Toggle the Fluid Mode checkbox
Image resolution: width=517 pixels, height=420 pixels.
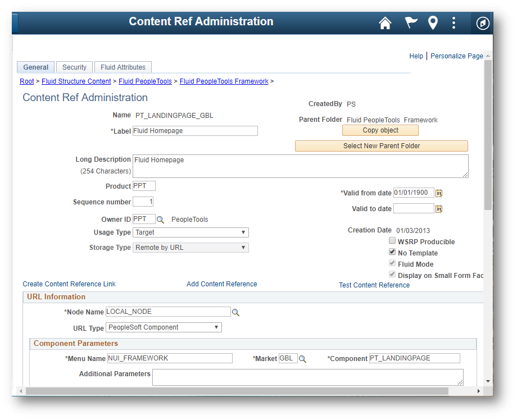pos(392,264)
